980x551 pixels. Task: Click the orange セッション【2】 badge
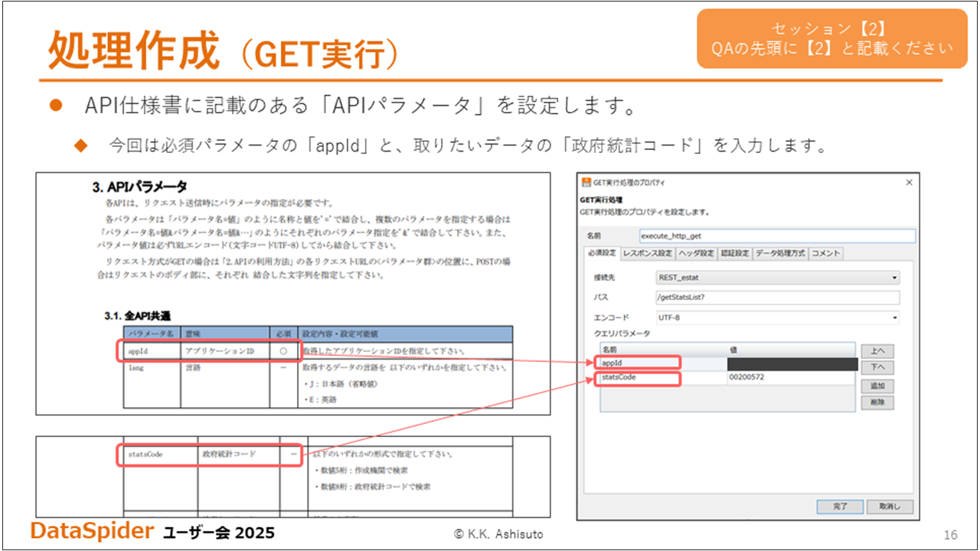832,39
